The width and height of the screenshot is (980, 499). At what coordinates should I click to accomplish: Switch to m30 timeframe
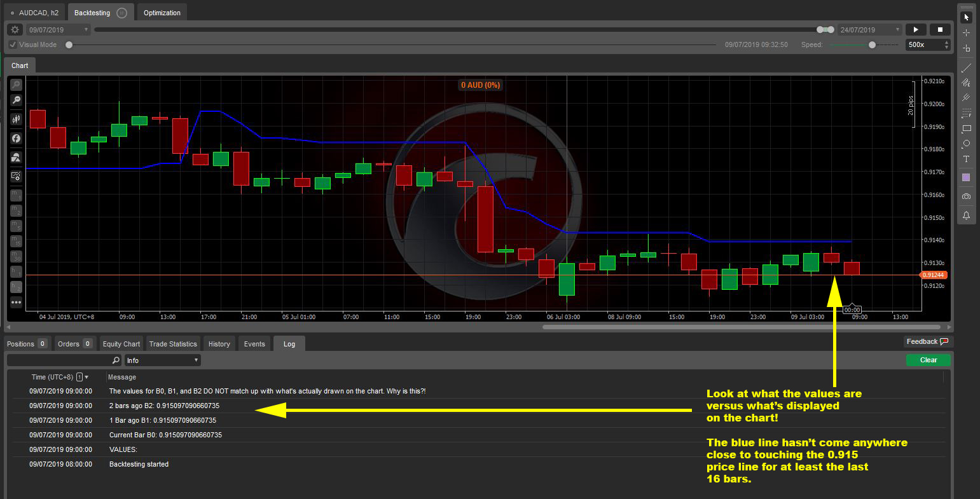pos(16,257)
